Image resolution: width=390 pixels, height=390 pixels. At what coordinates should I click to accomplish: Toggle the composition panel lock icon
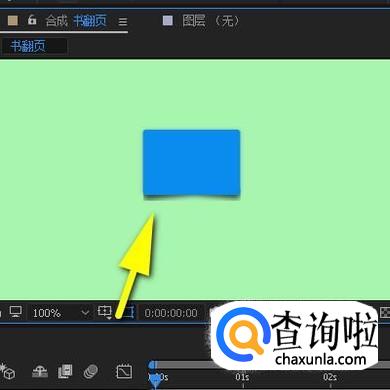32,20
